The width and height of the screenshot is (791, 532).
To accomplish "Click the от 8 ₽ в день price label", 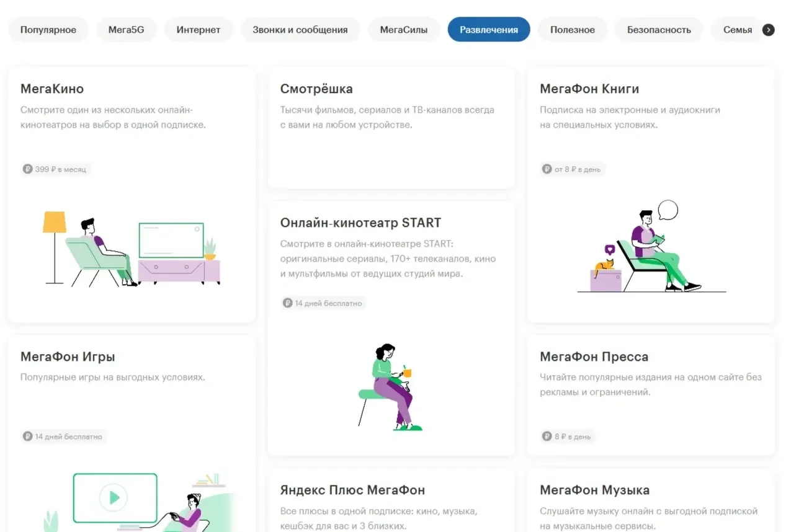I will [578, 169].
